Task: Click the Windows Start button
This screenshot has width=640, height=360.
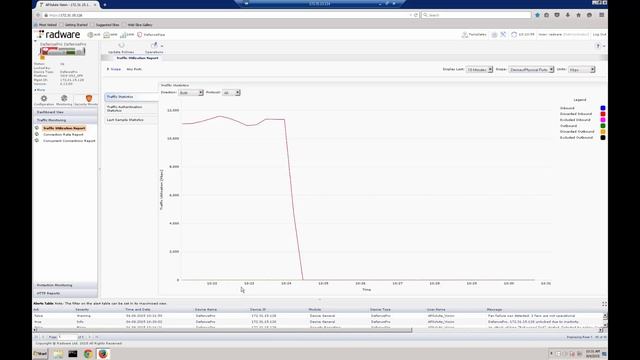Action: (40, 354)
